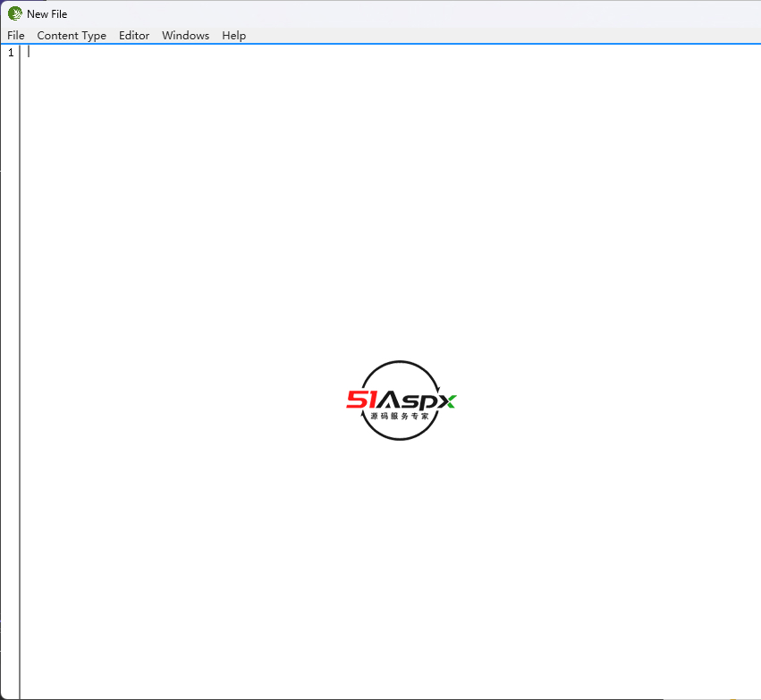The image size is (761, 700).
Task: Open the File menu
Action: 16,36
